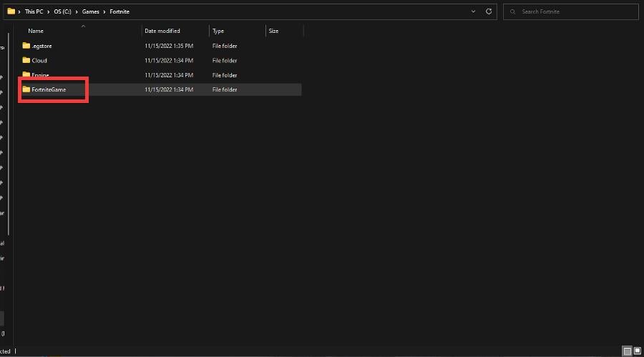The height and width of the screenshot is (357, 644).
Task: Click the Cloud folder icon
Action: [x=26, y=60]
